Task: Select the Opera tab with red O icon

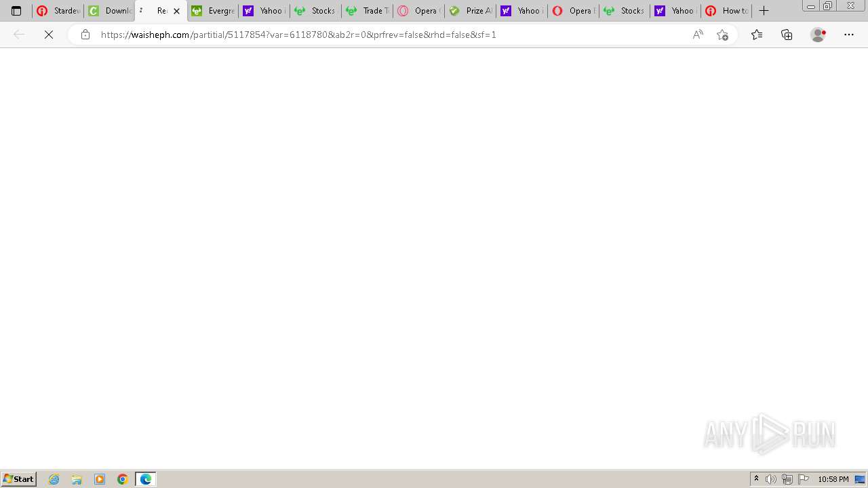Action: tap(574, 11)
